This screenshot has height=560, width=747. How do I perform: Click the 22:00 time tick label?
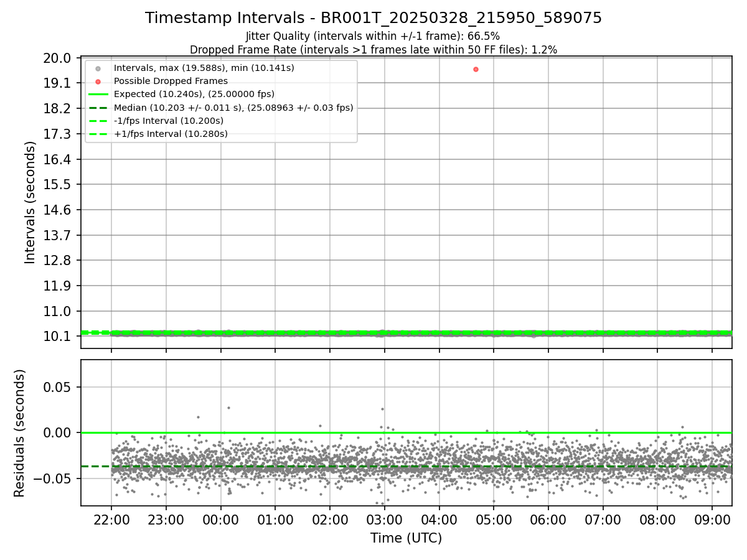[x=111, y=518]
